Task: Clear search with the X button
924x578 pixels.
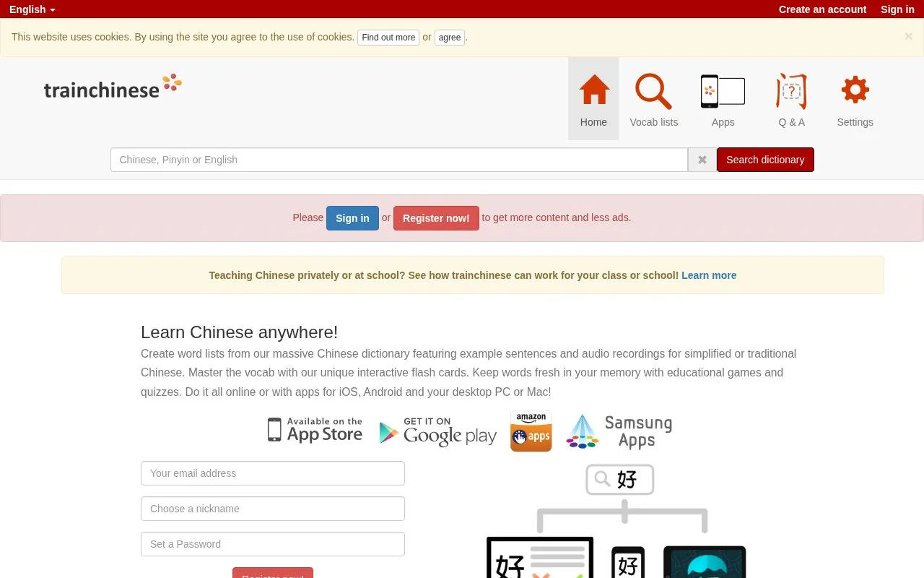Action: click(702, 160)
